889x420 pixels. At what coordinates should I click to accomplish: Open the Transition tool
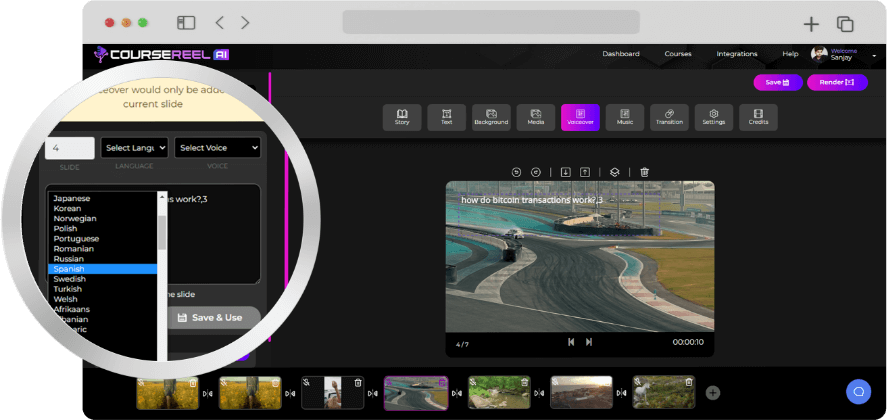[x=669, y=117]
